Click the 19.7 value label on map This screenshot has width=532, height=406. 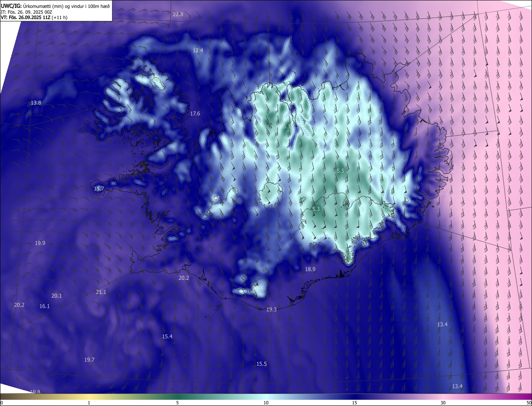[x=89, y=360]
